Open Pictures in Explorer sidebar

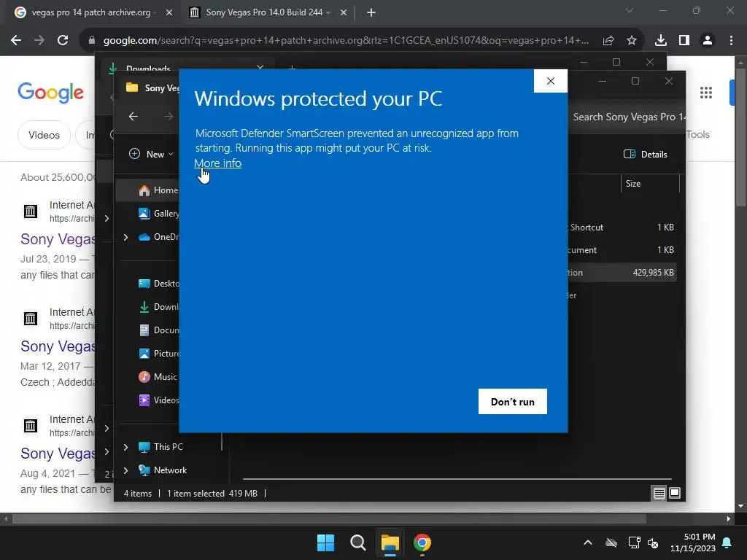pyautogui.click(x=158, y=354)
